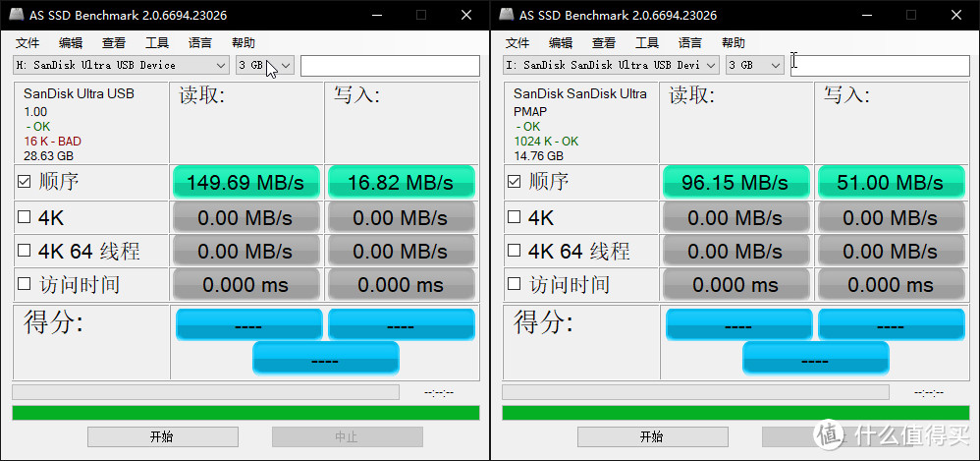Image resolution: width=980 pixels, height=461 pixels.
Task: Open 工具 menu in right window
Action: click(647, 43)
